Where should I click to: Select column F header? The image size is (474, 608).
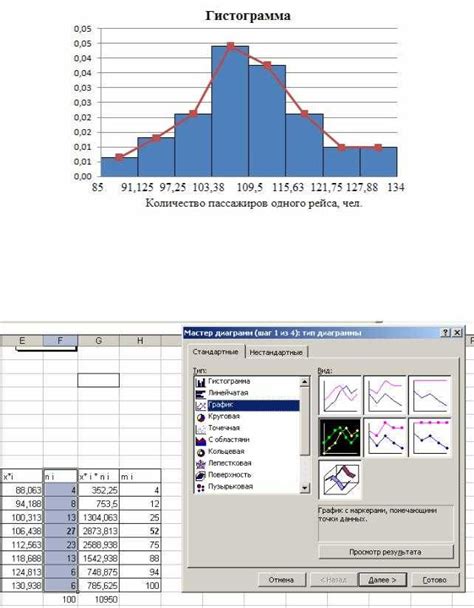(x=60, y=341)
